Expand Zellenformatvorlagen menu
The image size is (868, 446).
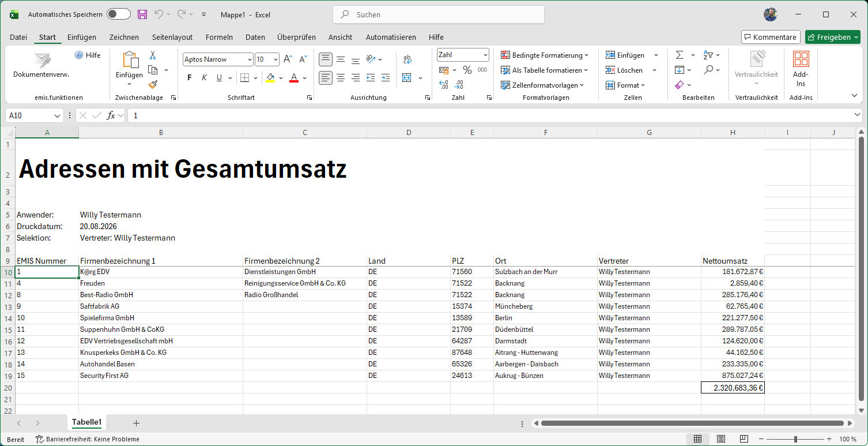[542, 85]
